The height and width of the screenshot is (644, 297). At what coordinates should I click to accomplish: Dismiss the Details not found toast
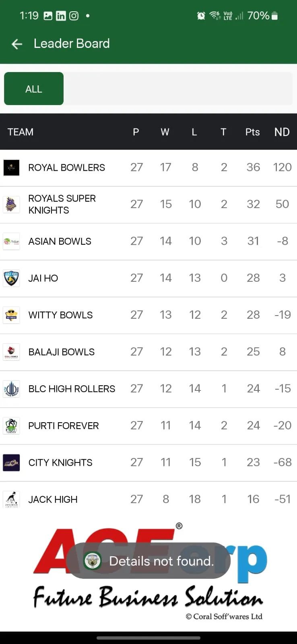148,561
